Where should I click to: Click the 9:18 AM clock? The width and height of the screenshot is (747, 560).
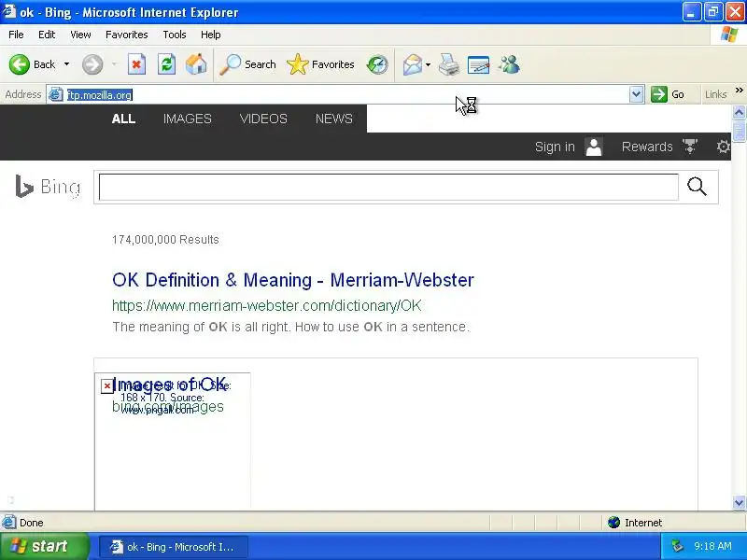click(712, 546)
